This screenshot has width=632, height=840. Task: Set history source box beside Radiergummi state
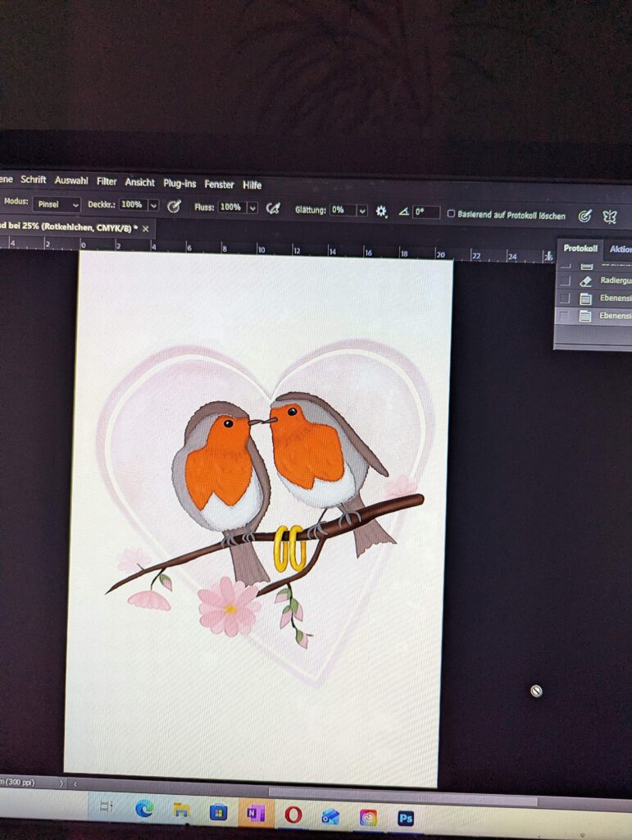coord(564,281)
